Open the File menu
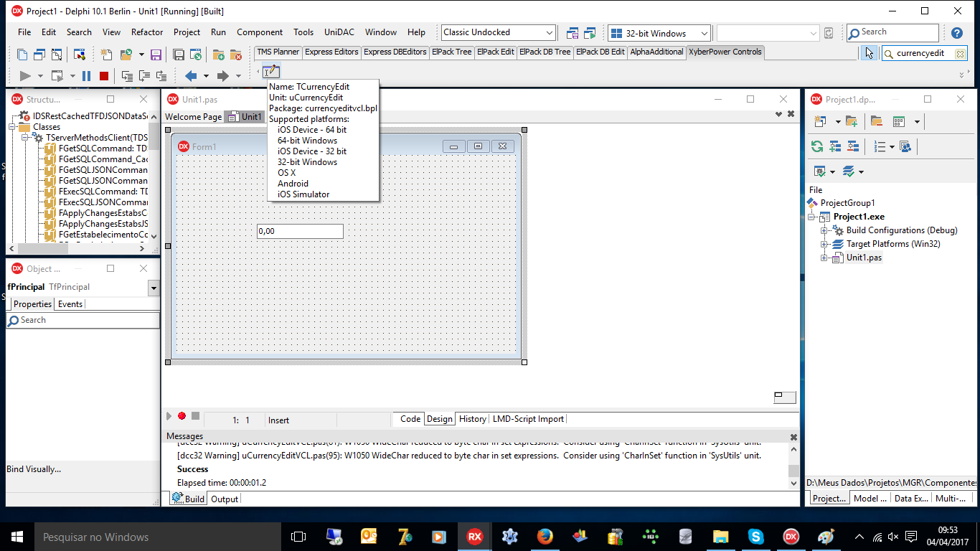This screenshot has height=551, width=980. 24,32
